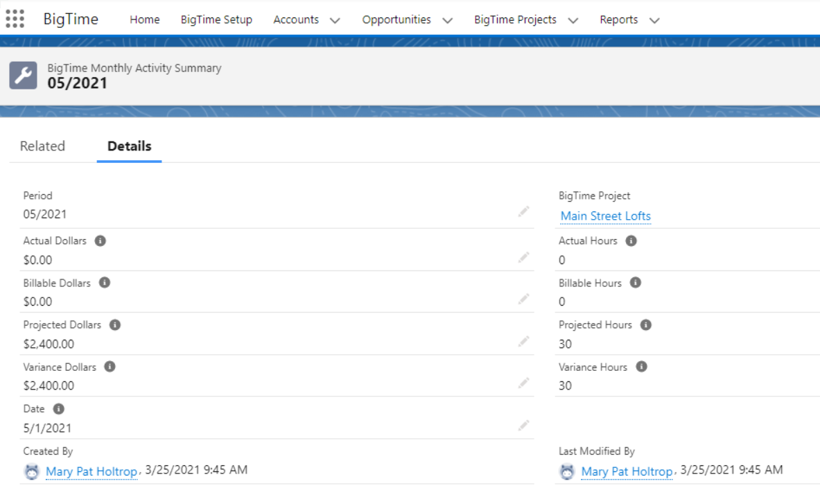Image resolution: width=820 pixels, height=504 pixels.
Task: Open the Opportunities navigation item
Action: coord(396,19)
